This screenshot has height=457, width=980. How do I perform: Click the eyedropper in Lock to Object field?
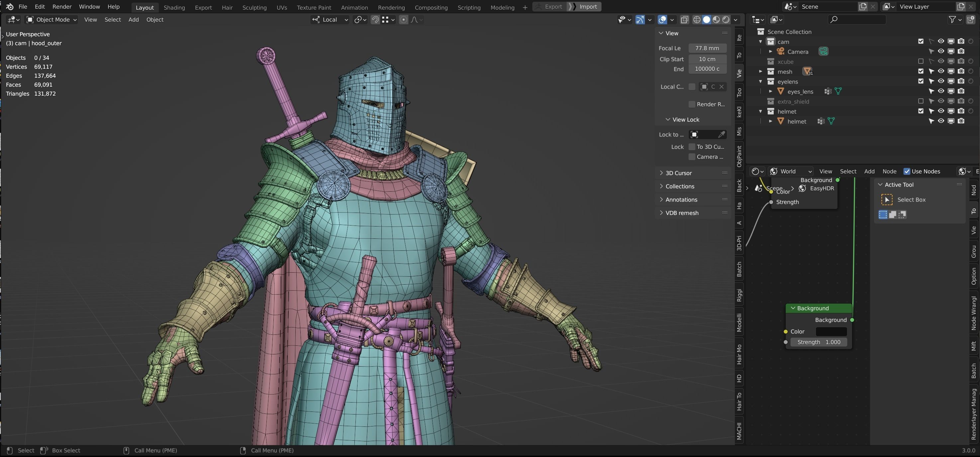(721, 134)
